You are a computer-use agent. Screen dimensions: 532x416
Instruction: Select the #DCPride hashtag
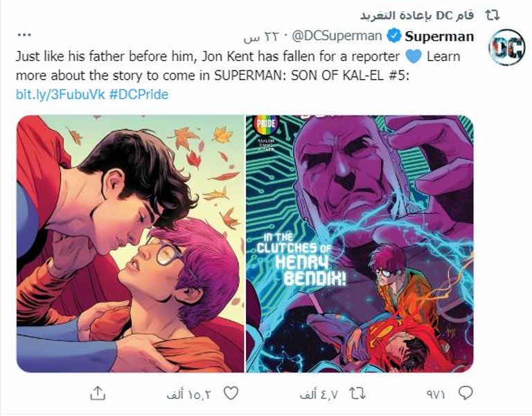[x=139, y=93]
